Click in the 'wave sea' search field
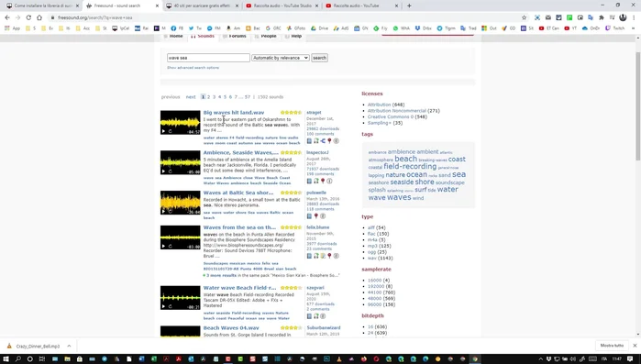 (x=208, y=58)
